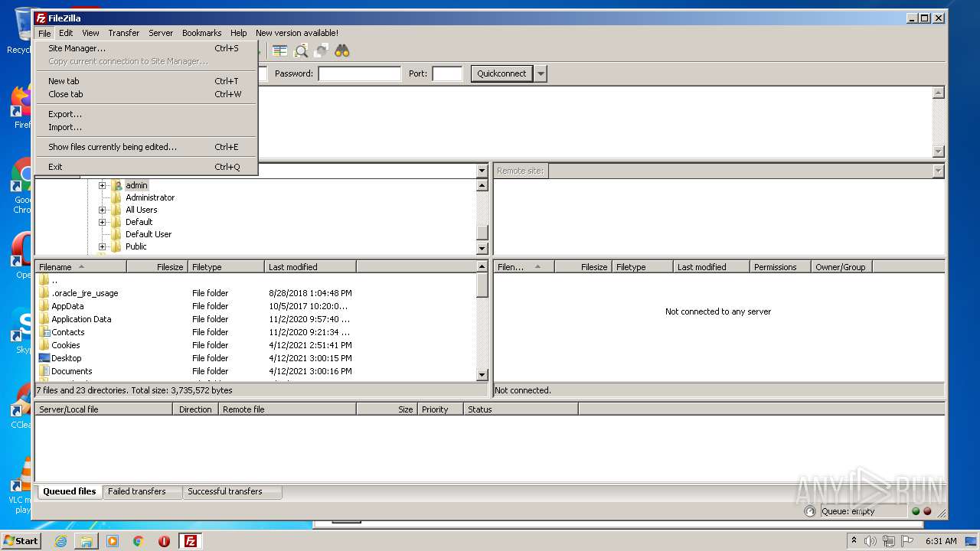Select Administrator folder in tree
Screen dimensions: 980x551
coord(150,197)
